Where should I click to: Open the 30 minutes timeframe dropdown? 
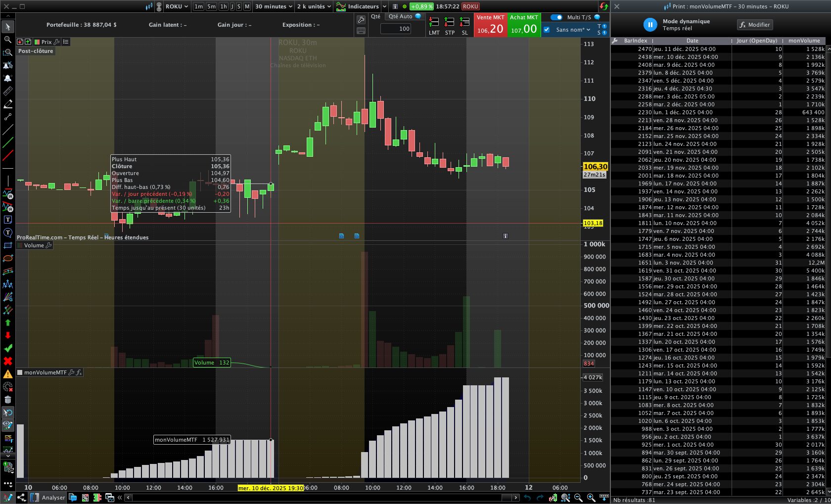click(x=274, y=6)
